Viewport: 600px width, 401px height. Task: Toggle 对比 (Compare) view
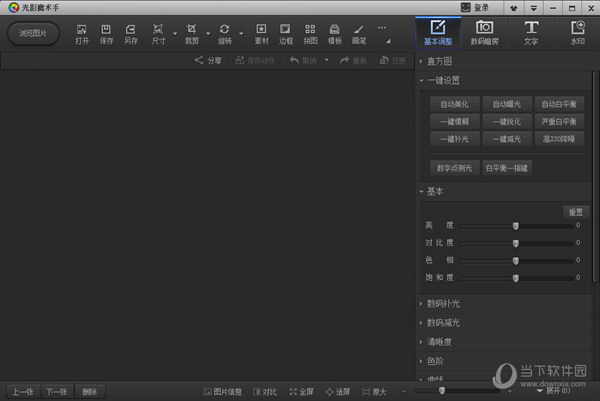(265, 391)
